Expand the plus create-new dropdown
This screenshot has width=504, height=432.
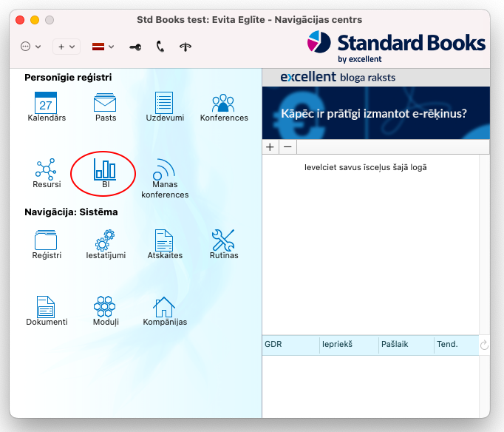pyautogui.click(x=66, y=47)
